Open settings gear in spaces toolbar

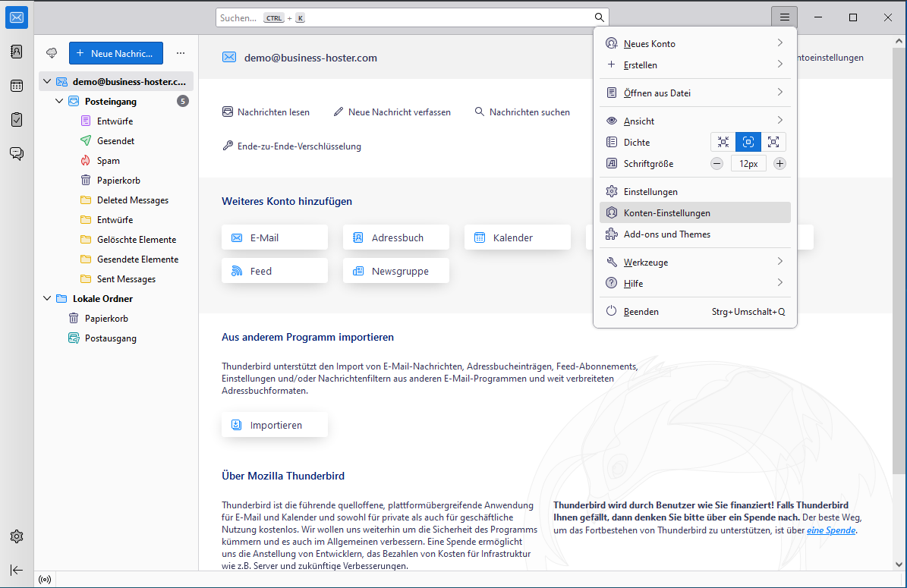17,536
